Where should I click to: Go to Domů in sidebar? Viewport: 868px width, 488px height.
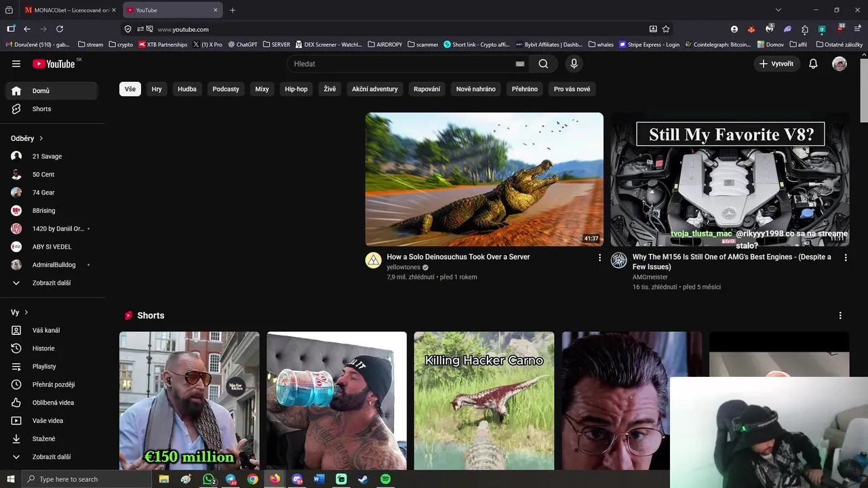click(52, 91)
